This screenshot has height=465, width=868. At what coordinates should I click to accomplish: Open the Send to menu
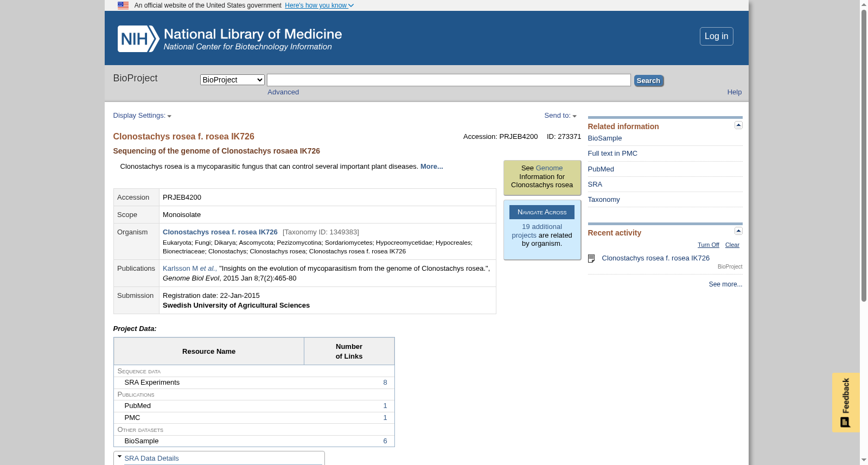[560, 116]
